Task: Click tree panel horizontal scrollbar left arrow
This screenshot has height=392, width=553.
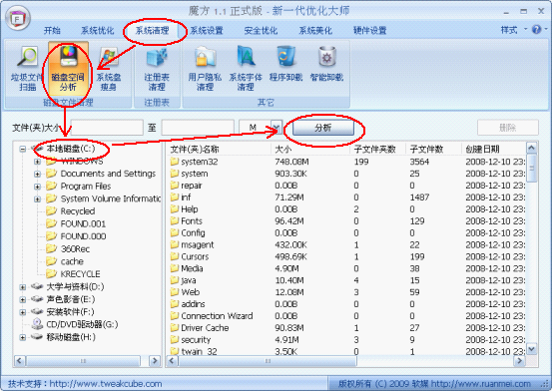Action: click(19, 361)
